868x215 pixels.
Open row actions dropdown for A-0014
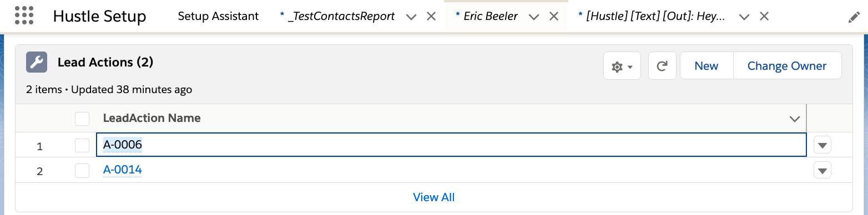[822, 170]
